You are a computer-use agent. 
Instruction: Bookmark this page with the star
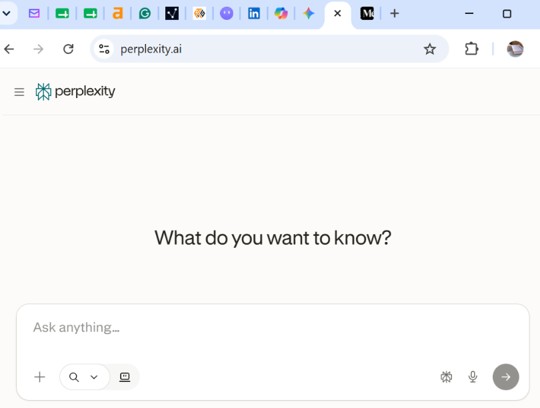tap(429, 49)
